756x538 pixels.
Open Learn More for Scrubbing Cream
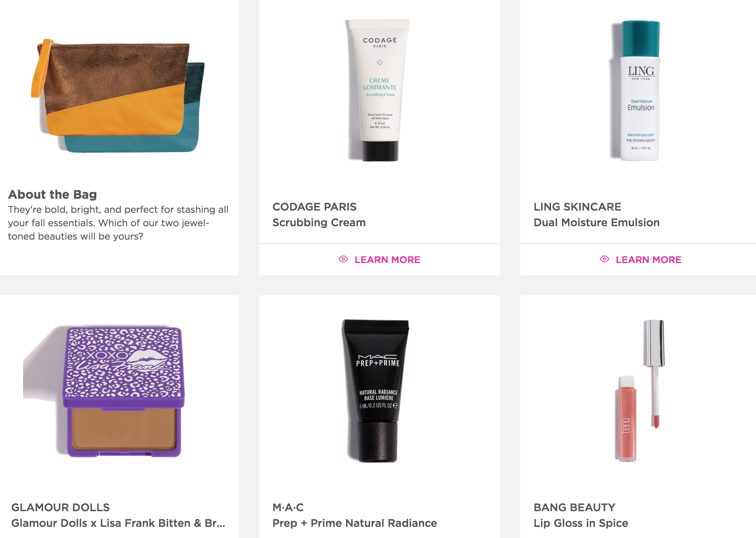(x=379, y=260)
